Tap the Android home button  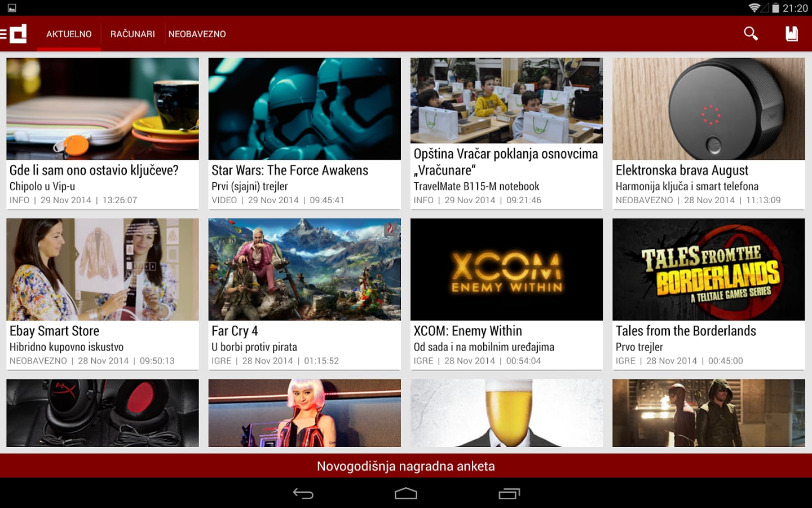pos(406,494)
